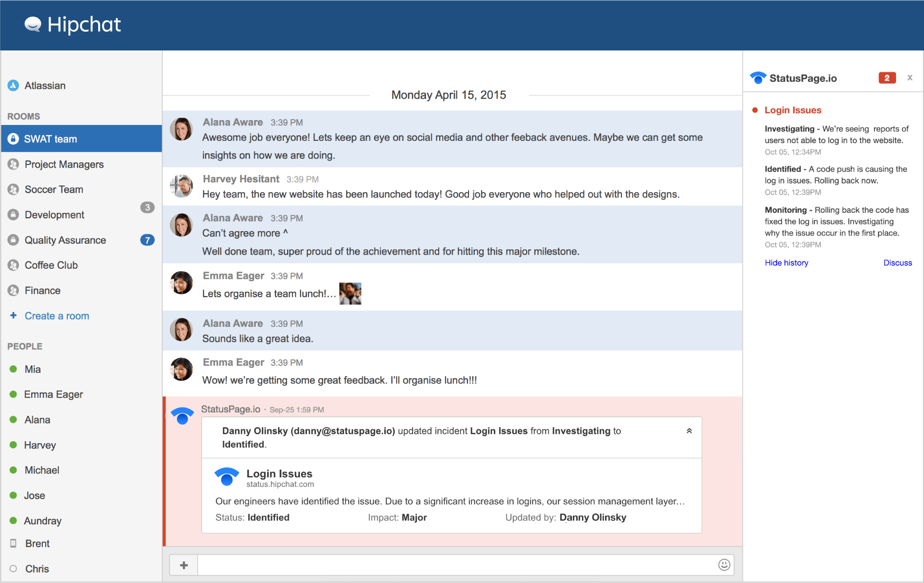This screenshot has width=924, height=583.
Task: Toggle Chris's offline status indicator
Action: [13, 569]
